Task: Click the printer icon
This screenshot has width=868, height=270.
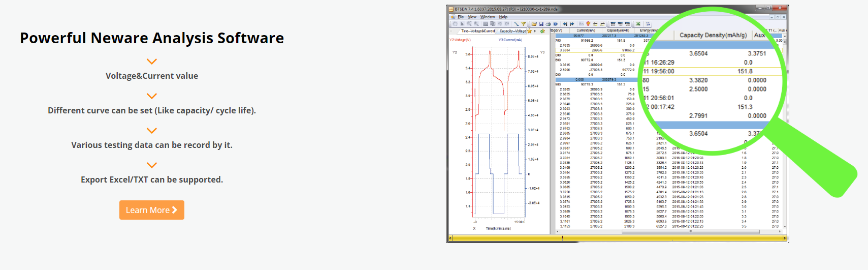Action: [548, 24]
